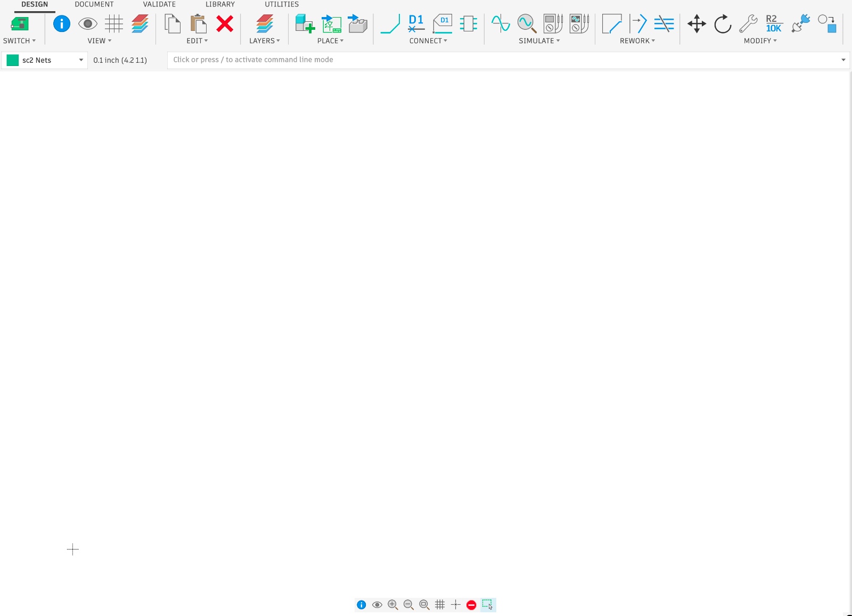Expand the SWITCH dropdown menu
This screenshot has width=852, height=616.
(x=19, y=41)
